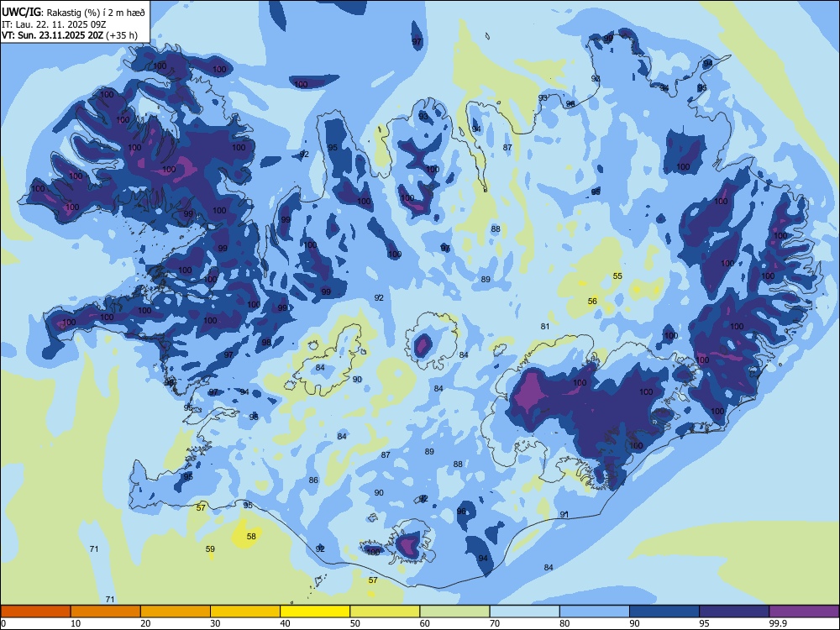Select the 30–40 golden legend swatch
840x630 pixels.
(245, 612)
